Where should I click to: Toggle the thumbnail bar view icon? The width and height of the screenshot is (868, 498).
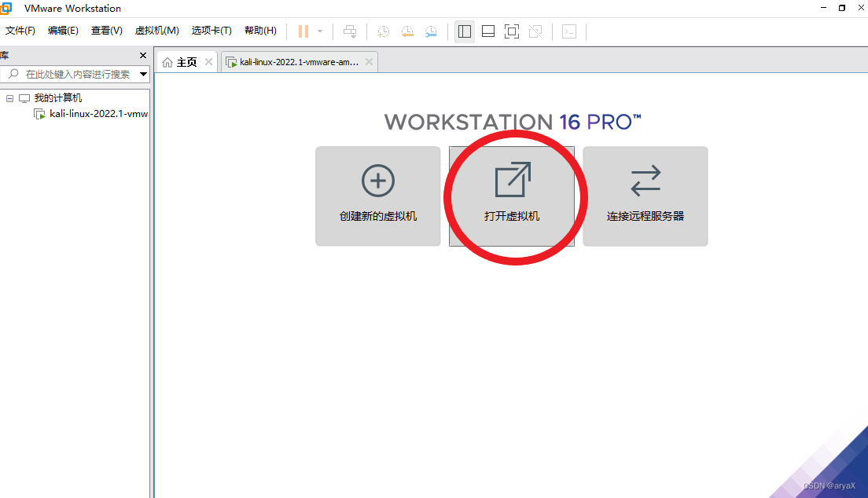click(488, 31)
